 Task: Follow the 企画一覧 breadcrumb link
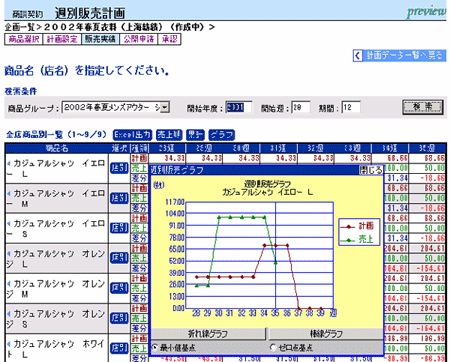[x=20, y=27]
